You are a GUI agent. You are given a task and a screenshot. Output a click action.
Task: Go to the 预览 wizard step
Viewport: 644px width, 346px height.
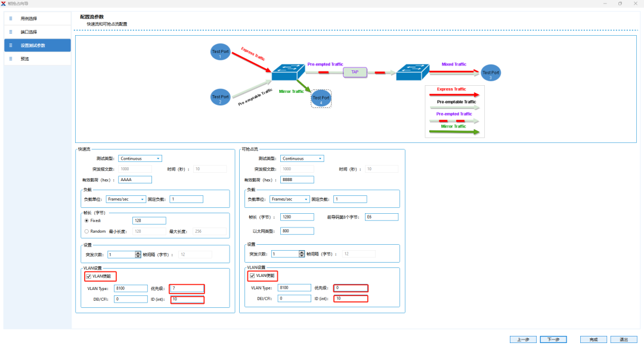(38, 58)
